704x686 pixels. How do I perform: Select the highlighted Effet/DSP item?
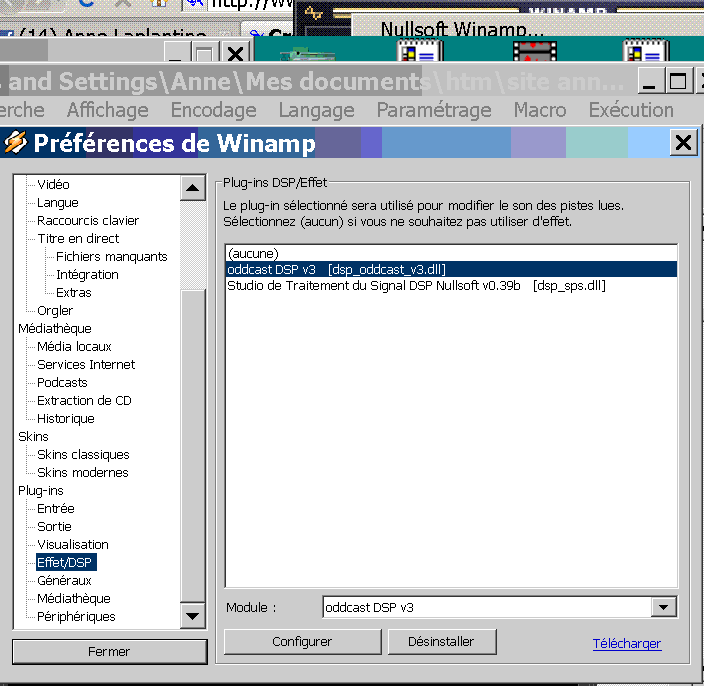pos(66,562)
